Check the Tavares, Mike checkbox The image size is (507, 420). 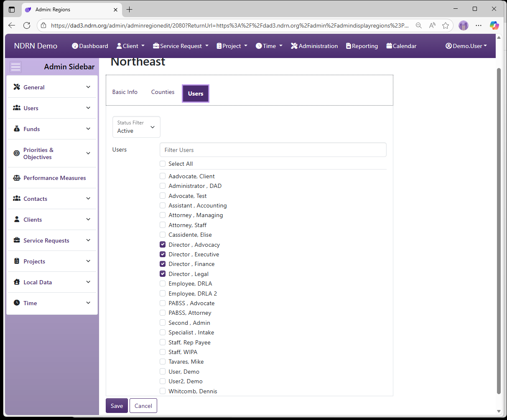pyautogui.click(x=163, y=362)
